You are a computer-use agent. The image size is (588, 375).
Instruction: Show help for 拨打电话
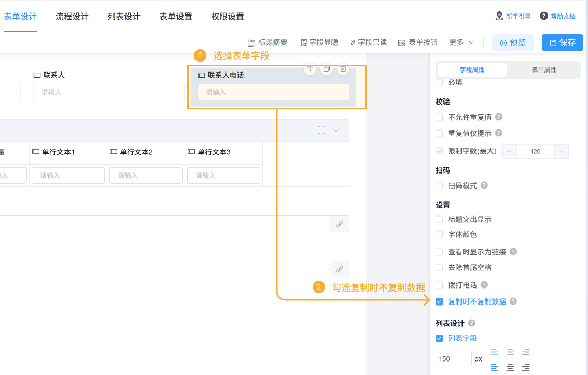[x=484, y=285]
